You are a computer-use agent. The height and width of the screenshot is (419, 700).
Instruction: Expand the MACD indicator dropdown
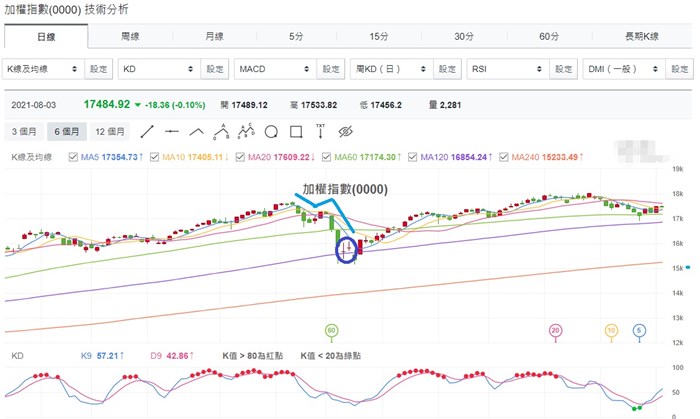click(273, 70)
